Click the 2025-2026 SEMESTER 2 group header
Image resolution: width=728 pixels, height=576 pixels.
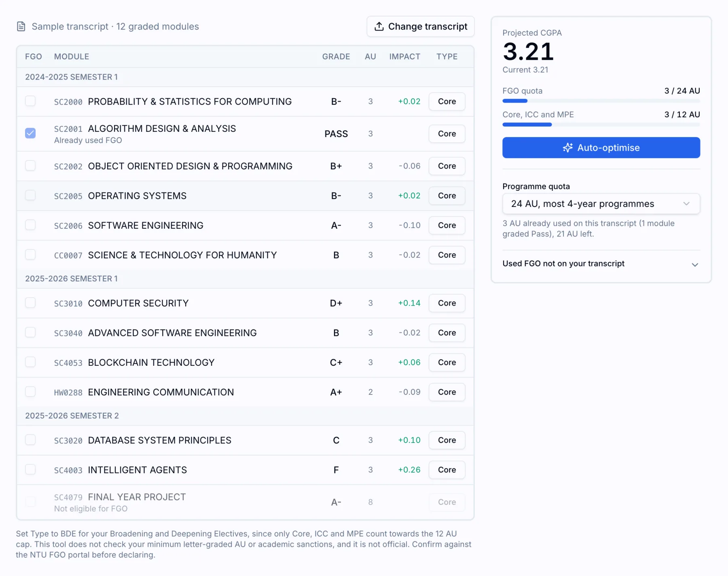point(245,416)
